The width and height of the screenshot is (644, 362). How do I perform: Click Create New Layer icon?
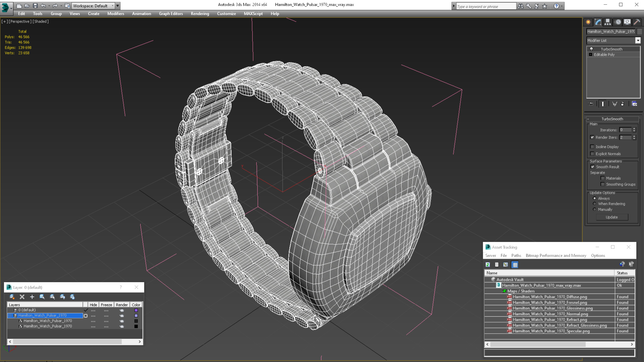(x=12, y=297)
